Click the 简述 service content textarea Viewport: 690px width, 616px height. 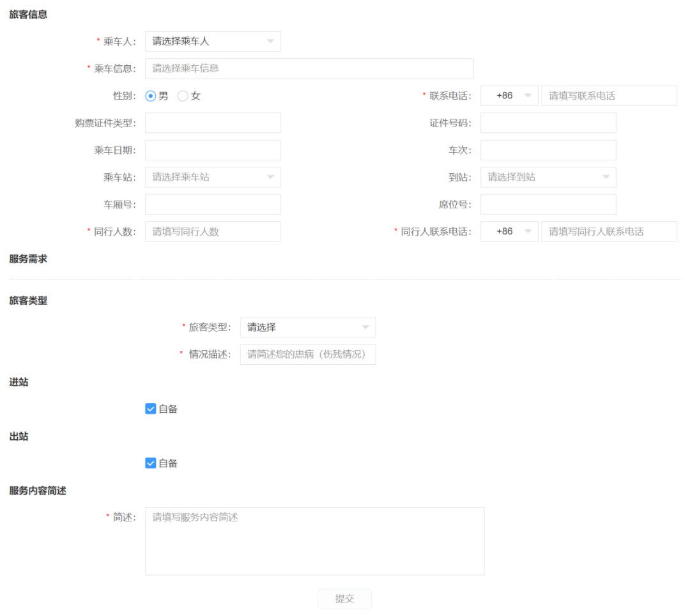click(314, 542)
